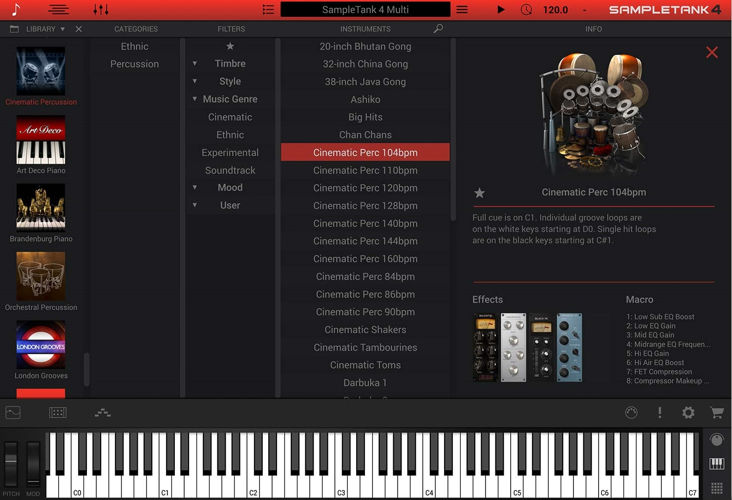Viewport: 732px width, 500px height.
Task: Toggle the metronome clock icon
Action: (527, 10)
